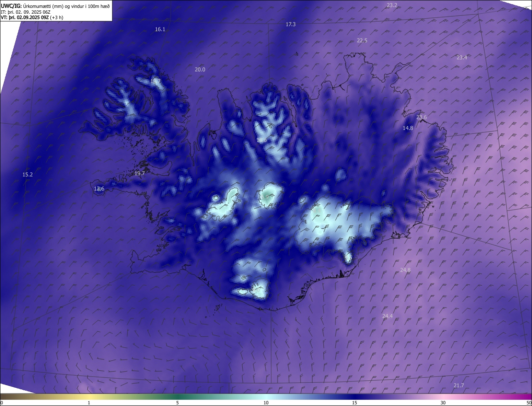Click the map value 16.1

(160, 29)
